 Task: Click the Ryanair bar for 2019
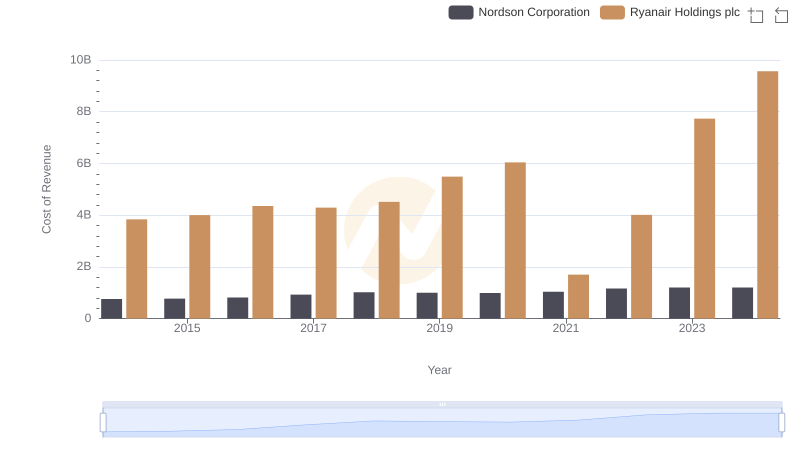click(452, 247)
